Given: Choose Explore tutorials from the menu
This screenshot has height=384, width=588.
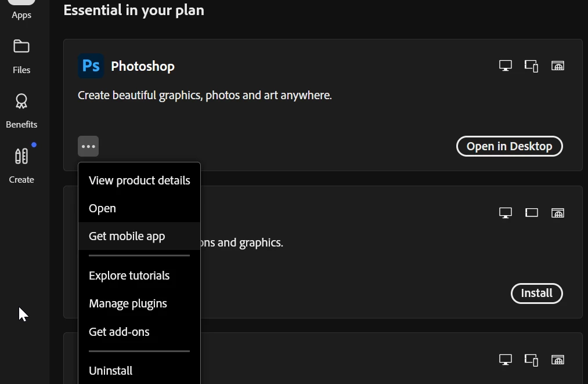Looking at the screenshot, I should coord(129,276).
